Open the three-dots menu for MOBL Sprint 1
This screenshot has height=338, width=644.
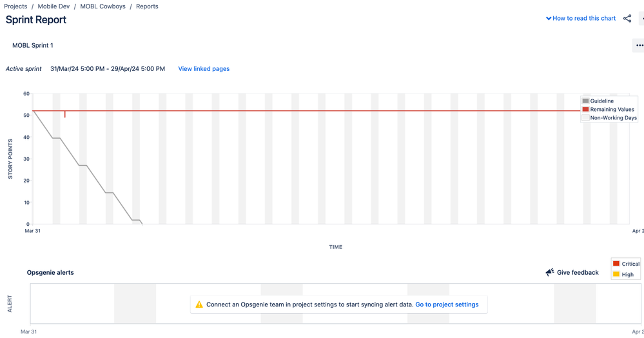[x=639, y=46]
